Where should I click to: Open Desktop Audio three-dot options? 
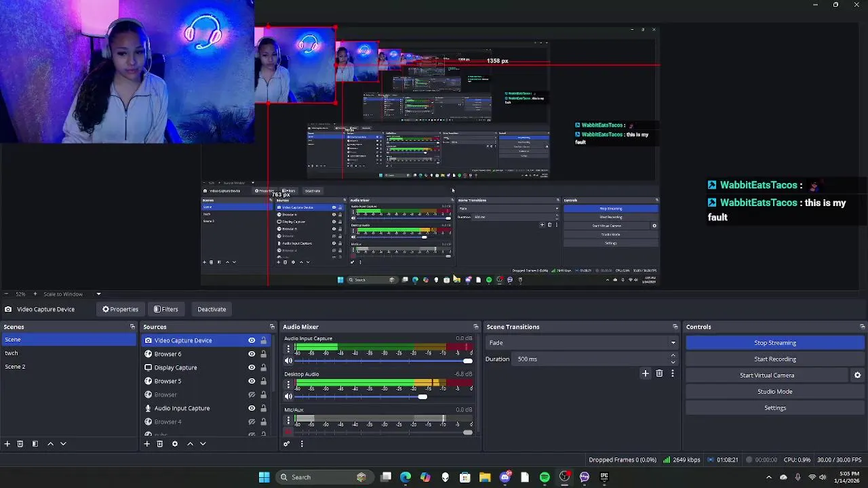point(288,384)
